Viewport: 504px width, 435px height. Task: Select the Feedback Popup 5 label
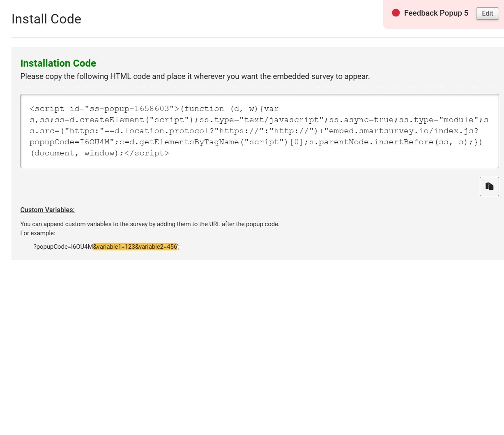pos(436,13)
